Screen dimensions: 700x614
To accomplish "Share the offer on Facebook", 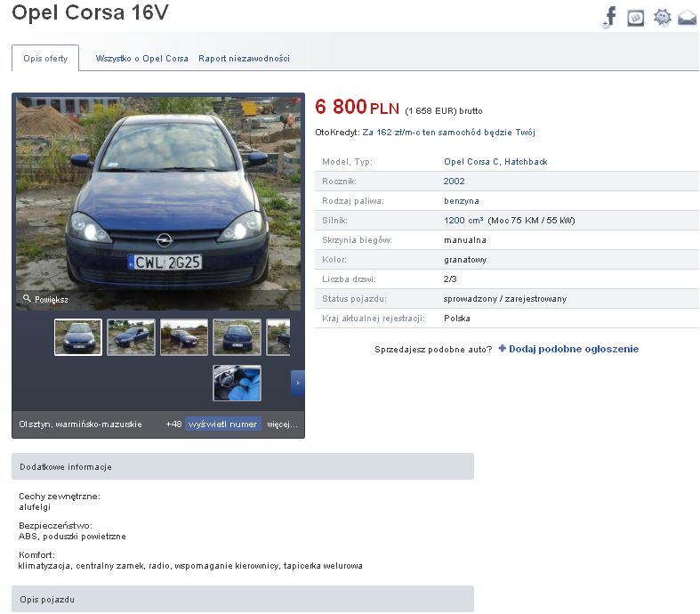I will tap(610, 18).
